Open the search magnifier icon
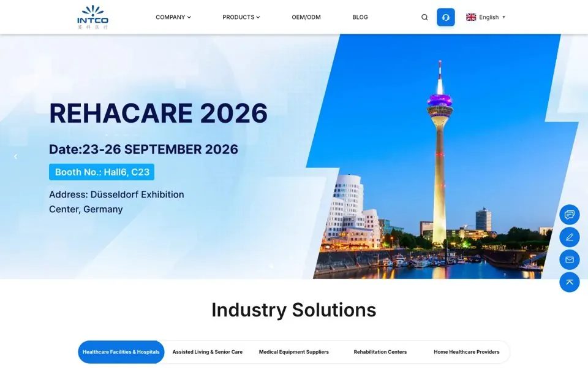Viewport: 588px width, 368px height. coord(424,17)
